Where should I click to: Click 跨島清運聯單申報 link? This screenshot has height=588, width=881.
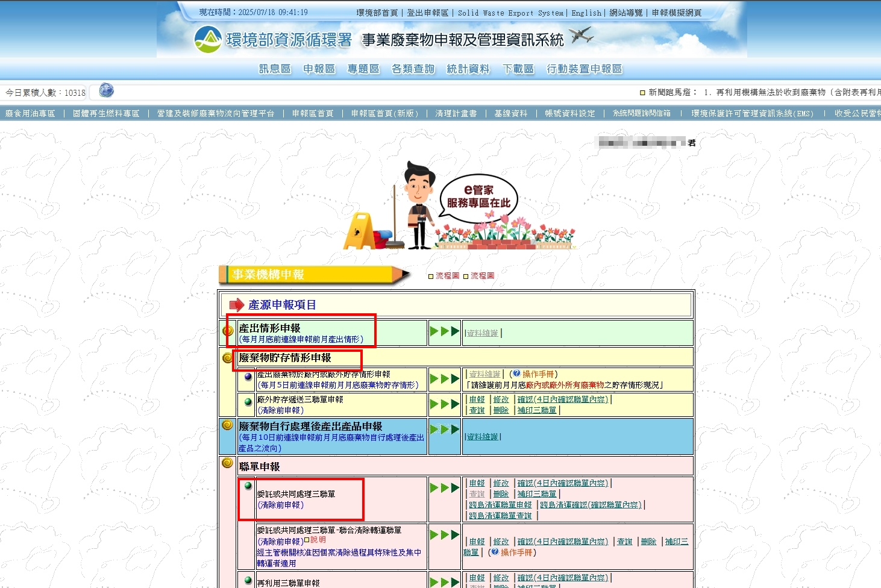click(500, 505)
